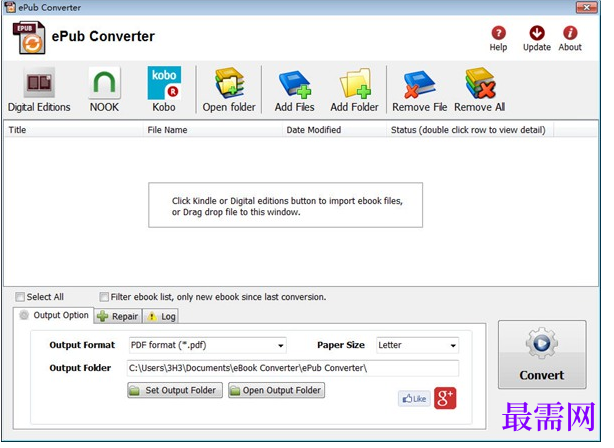Sort by Title column header

pyautogui.click(x=73, y=130)
